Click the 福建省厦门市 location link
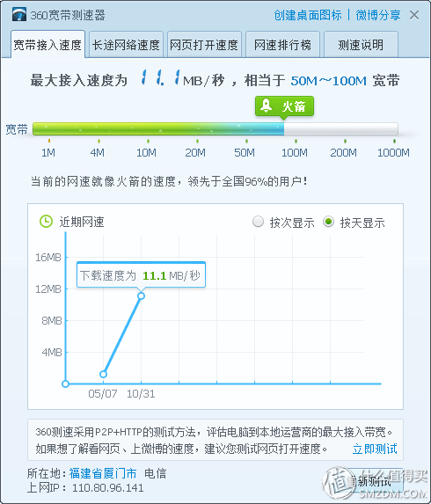Image resolution: width=431 pixels, height=504 pixels. click(x=103, y=473)
